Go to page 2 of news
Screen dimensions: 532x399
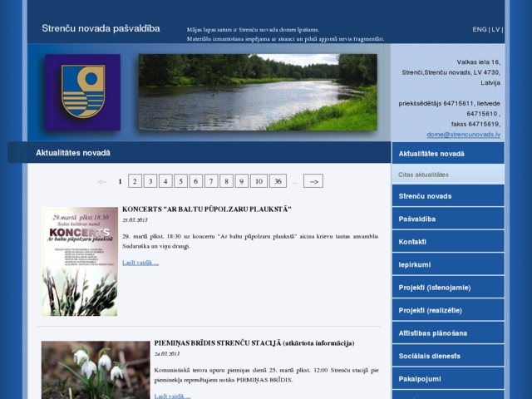[135, 181]
